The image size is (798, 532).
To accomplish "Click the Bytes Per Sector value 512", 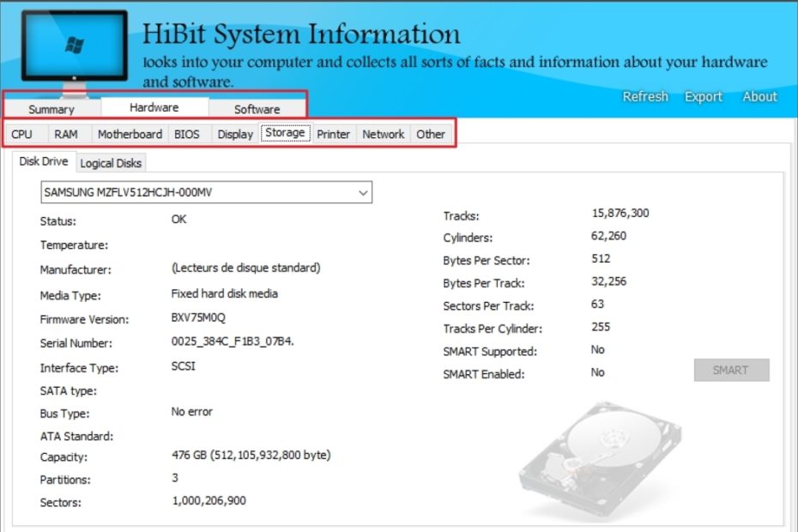I will [601, 258].
